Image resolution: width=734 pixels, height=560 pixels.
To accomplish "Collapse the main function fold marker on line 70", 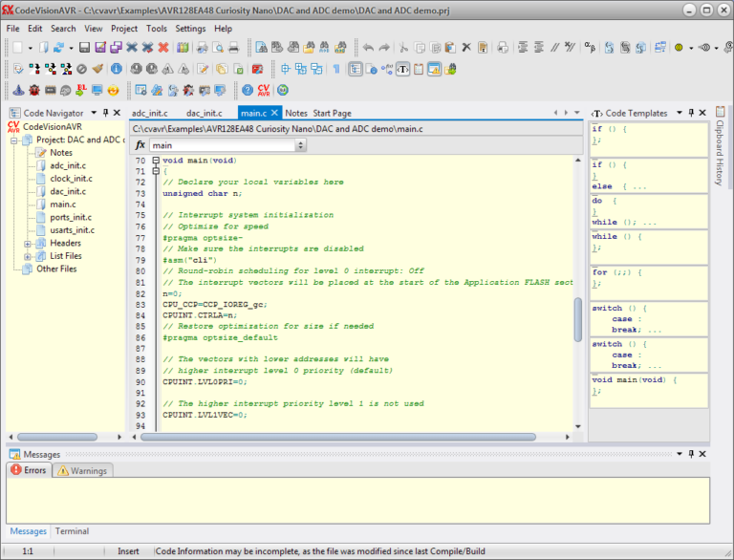I will [x=156, y=161].
